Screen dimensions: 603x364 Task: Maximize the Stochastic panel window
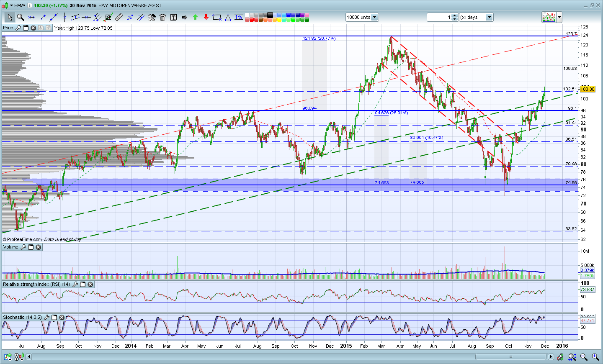tap(54, 318)
